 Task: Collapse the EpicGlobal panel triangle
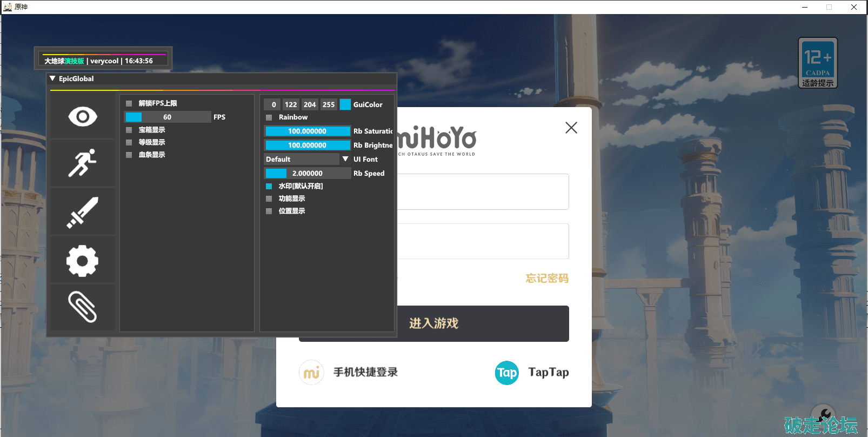[x=52, y=78]
